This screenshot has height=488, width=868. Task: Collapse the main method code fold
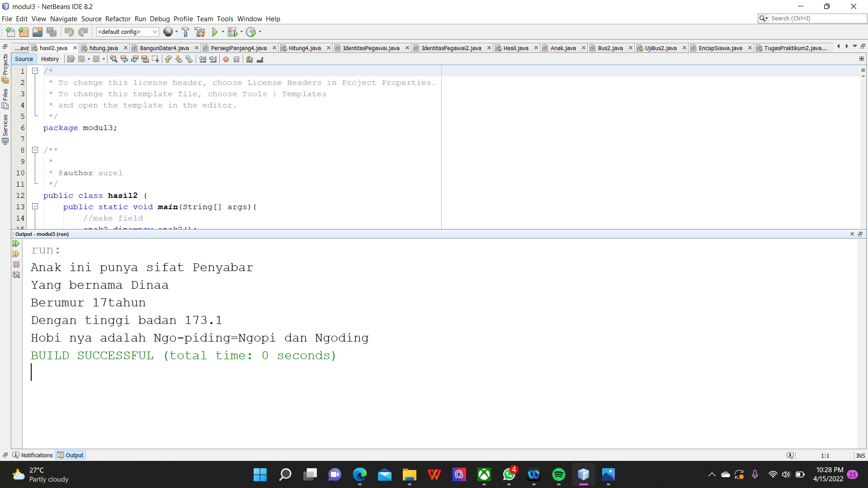[35, 206]
